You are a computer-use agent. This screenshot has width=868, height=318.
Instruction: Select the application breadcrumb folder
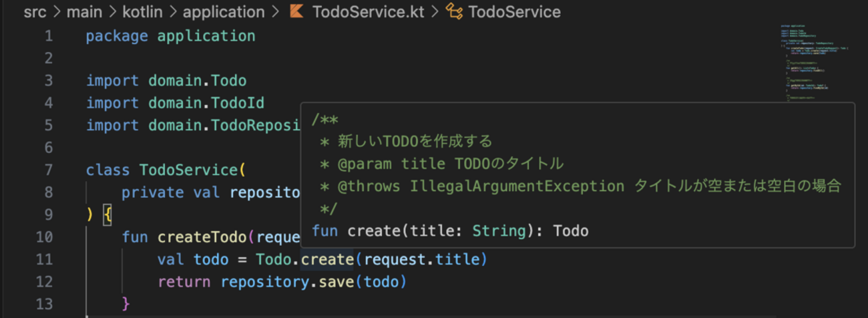click(x=224, y=12)
